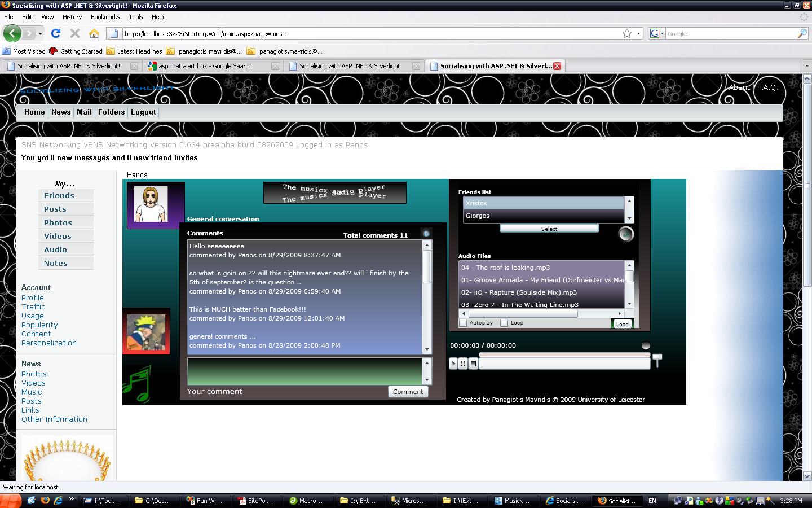812x508 pixels.
Task: Start playback with the play button
Action: (x=453, y=364)
